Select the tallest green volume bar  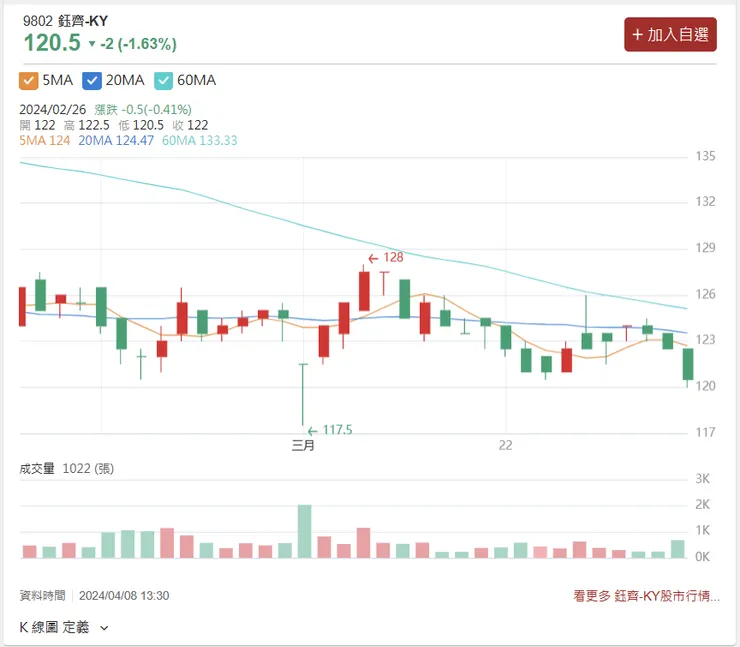pos(304,531)
